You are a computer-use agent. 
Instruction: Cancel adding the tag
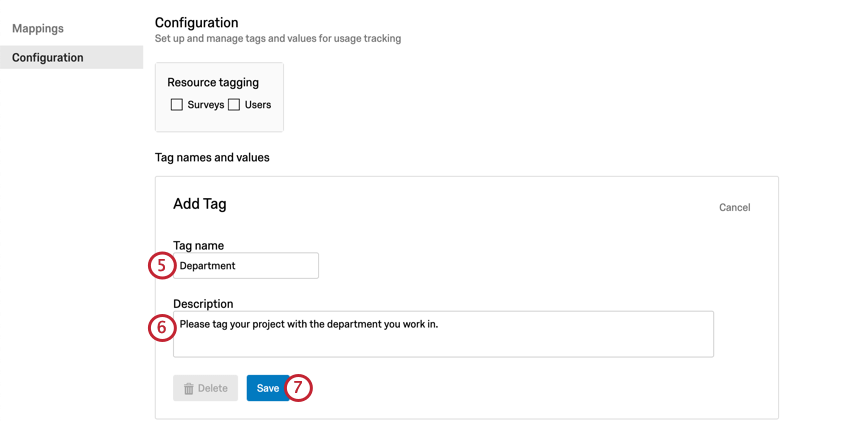[735, 208]
